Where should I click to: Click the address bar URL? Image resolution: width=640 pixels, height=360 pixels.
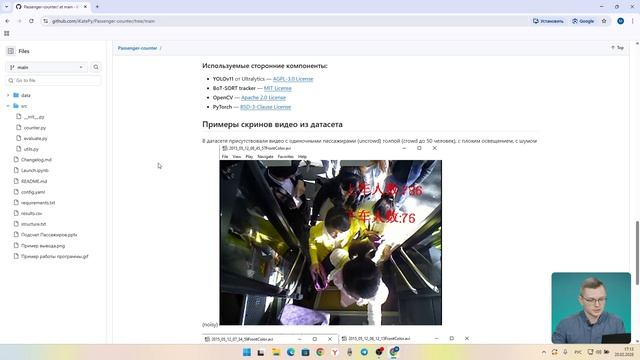pos(103,21)
